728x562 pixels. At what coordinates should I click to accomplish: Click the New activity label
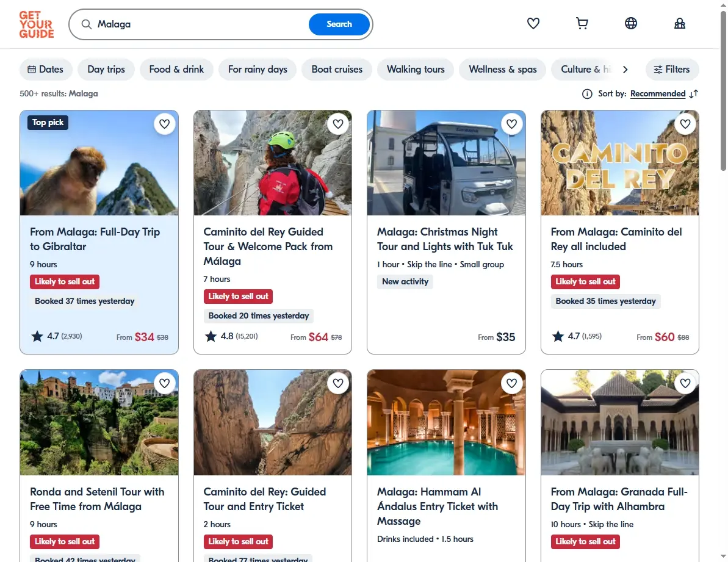tap(405, 282)
